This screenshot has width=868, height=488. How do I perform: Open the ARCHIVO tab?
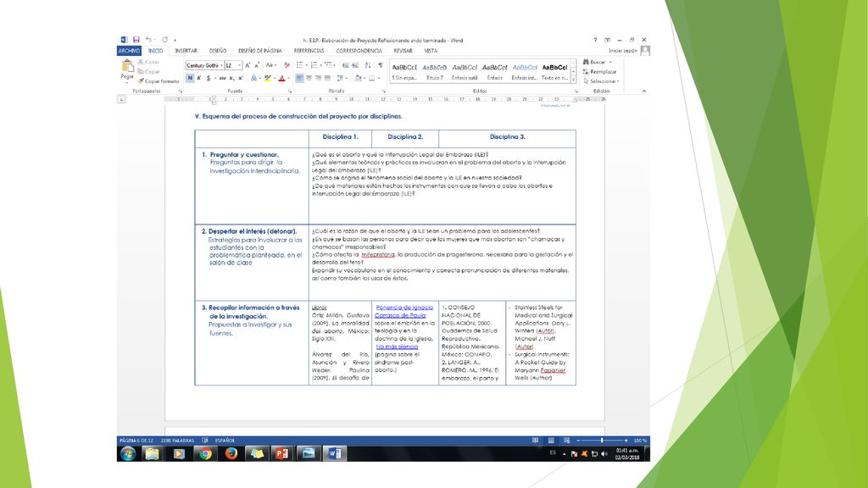(129, 51)
